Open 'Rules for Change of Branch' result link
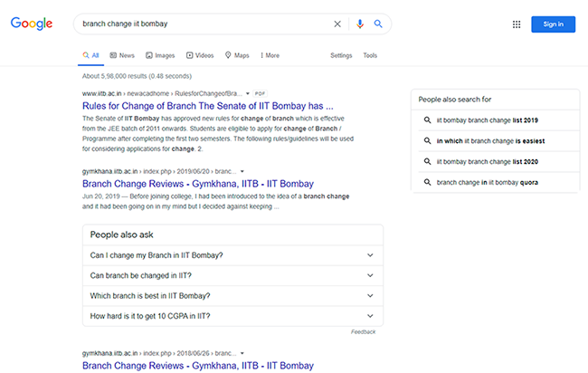The image size is (588, 373). pyautogui.click(x=208, y=106)
